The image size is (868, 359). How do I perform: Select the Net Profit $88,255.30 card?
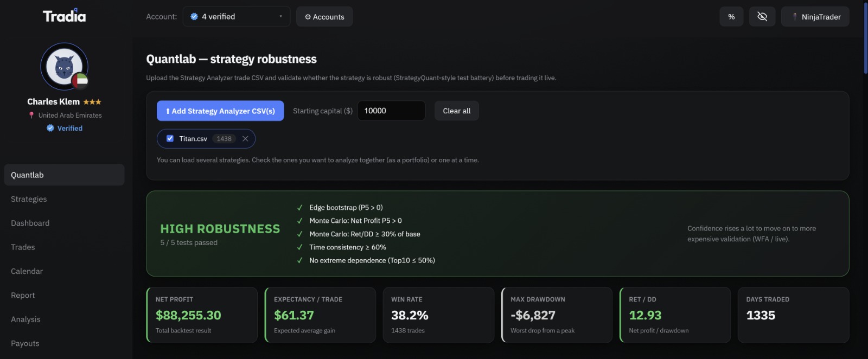pyautogui.click(x=202, y=315)
